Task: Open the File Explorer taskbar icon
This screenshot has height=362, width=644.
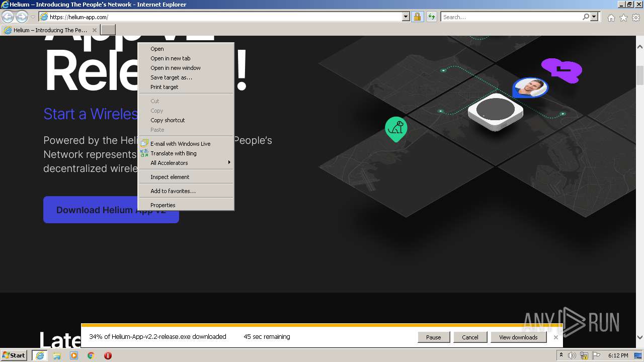Action: pos(57,355)
